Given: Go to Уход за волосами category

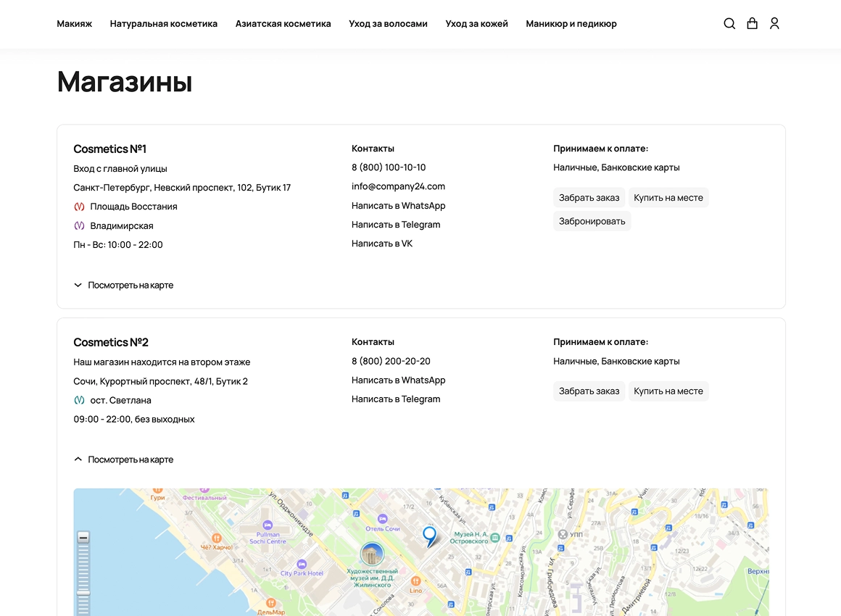Looking at the screenshot, I should coord(388,24).
